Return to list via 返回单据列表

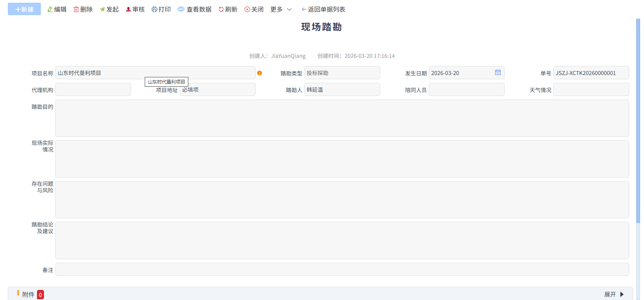click(323, 9)
